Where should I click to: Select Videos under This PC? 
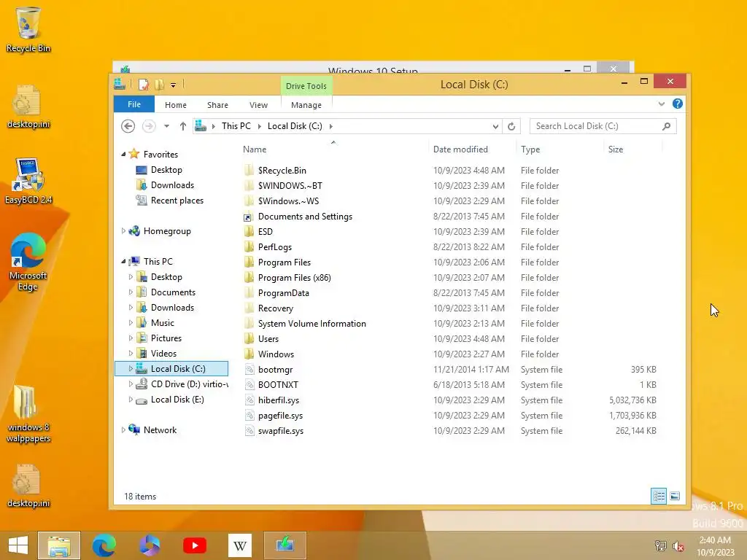click(163, 354)
